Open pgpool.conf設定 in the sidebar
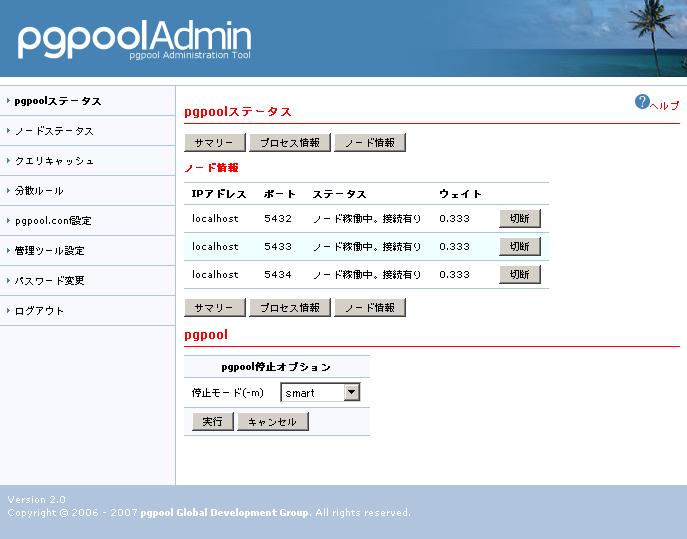Screen dimensions: 687x539 pos(53,220)
